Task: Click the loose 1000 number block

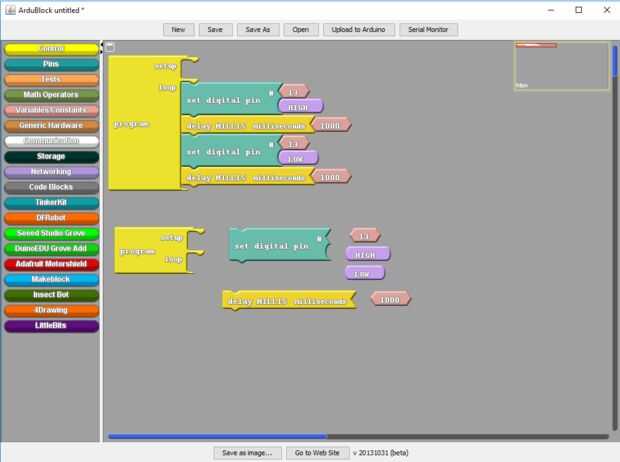Action: click(x=391, y=299)
